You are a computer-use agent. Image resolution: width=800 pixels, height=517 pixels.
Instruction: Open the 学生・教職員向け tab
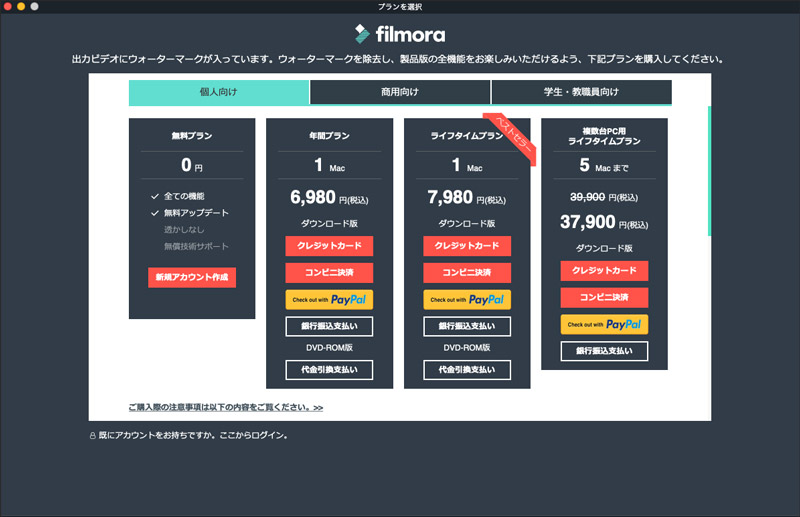pyautogui.click(x=581, y=92)
